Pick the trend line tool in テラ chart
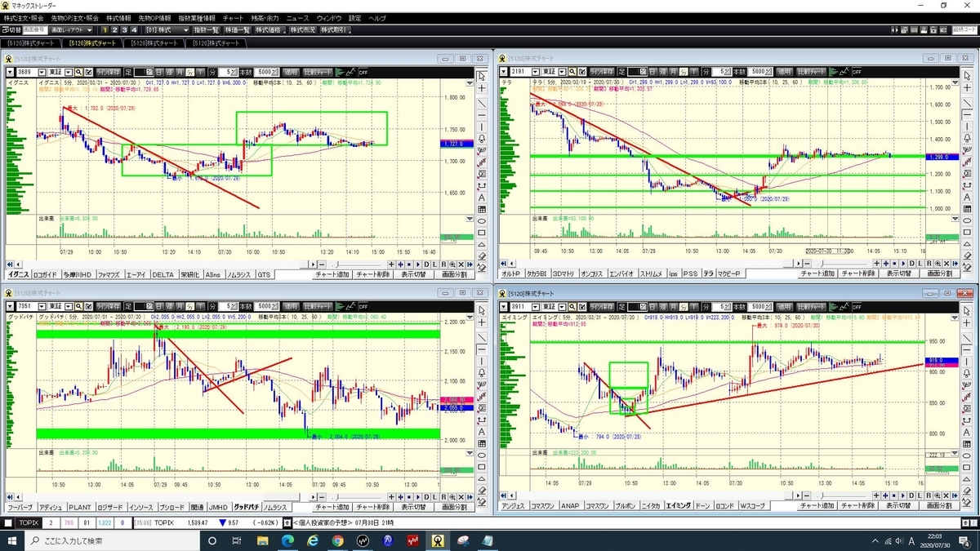Screen dimensions: 980x551 point(967,103)
